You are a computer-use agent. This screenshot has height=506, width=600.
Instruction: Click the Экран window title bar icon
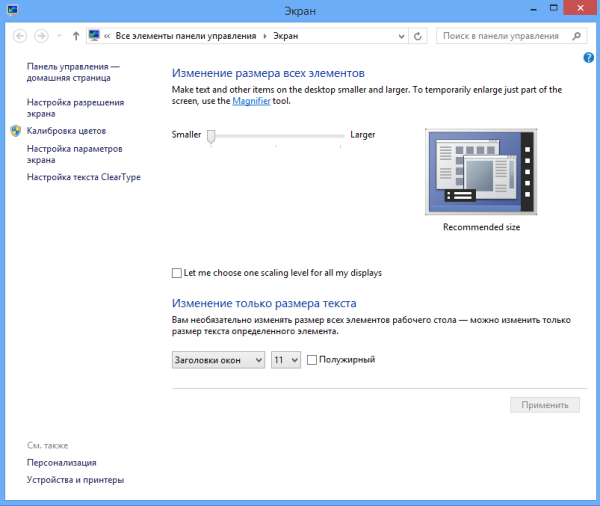13,10
